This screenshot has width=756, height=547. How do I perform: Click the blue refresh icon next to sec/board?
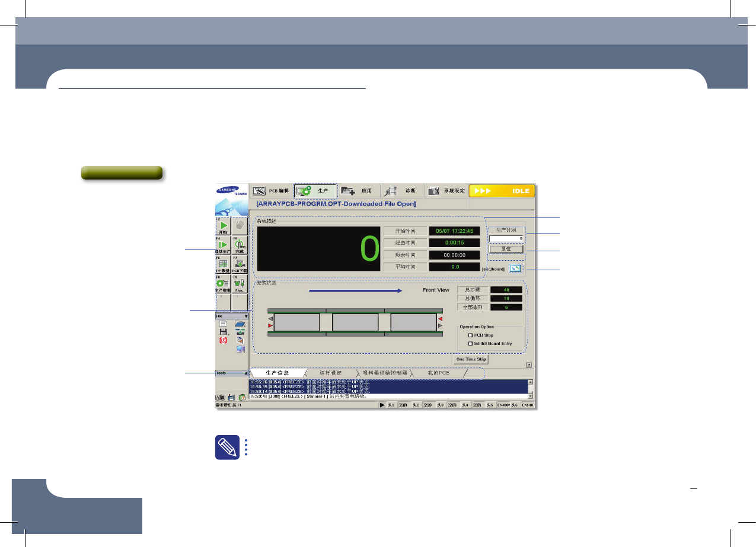point(515,268)
